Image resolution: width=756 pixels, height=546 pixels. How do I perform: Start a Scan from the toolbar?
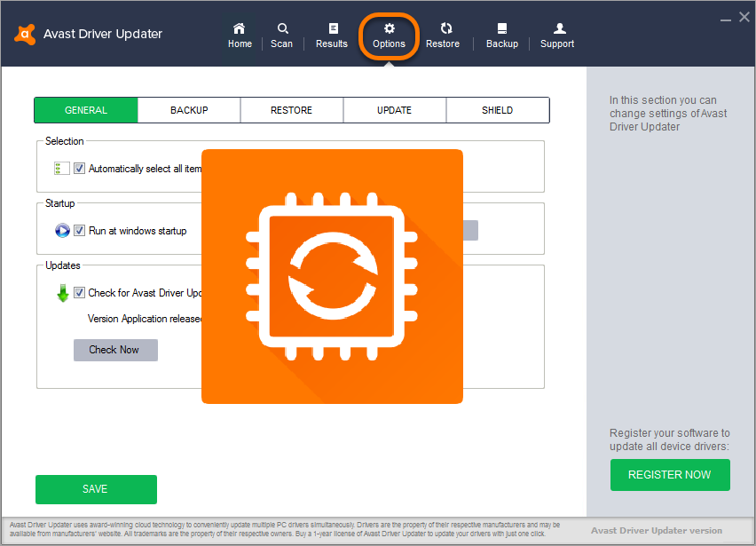coord(281,36)
